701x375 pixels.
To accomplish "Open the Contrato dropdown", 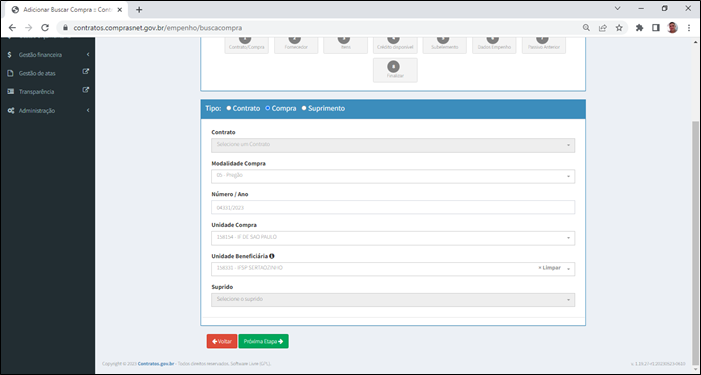I will click(x=393, y=145).
